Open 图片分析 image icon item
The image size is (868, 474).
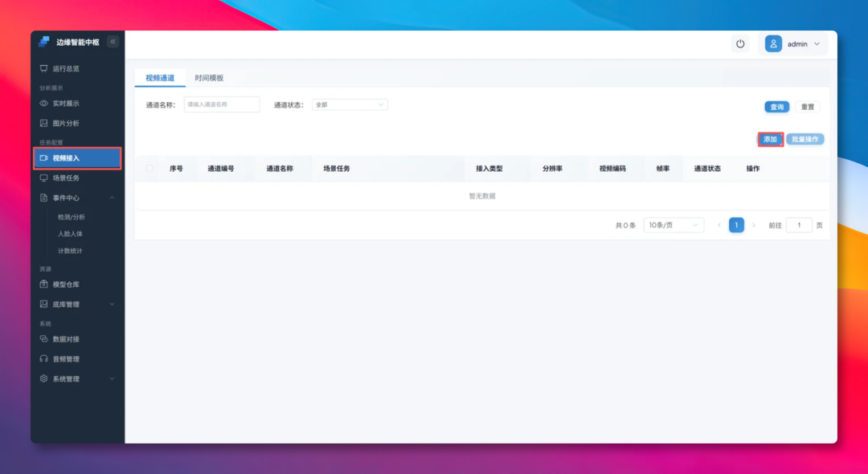[43, 123]
